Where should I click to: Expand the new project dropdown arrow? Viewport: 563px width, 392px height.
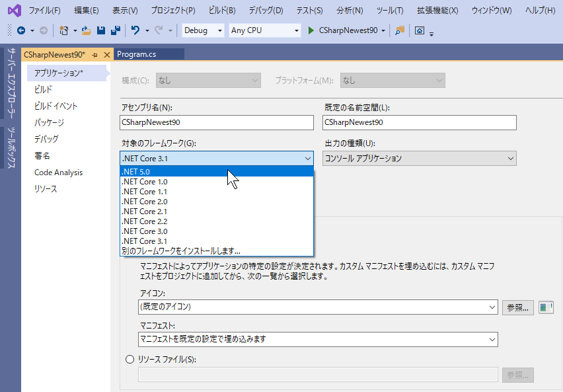[75, 31]
